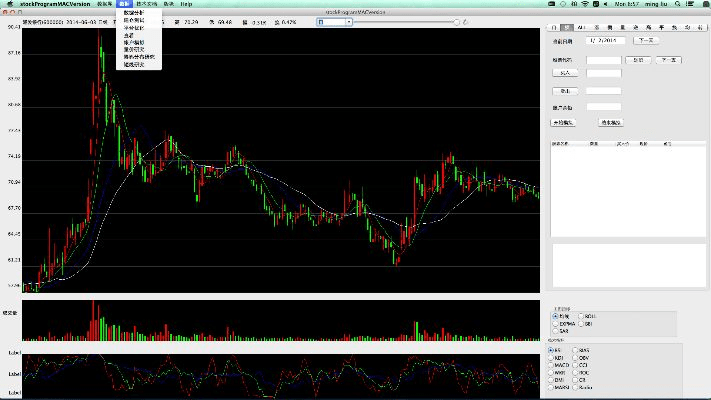
Task: Select the BOLL indicator radio button
Action: click(x=580, y=316)
